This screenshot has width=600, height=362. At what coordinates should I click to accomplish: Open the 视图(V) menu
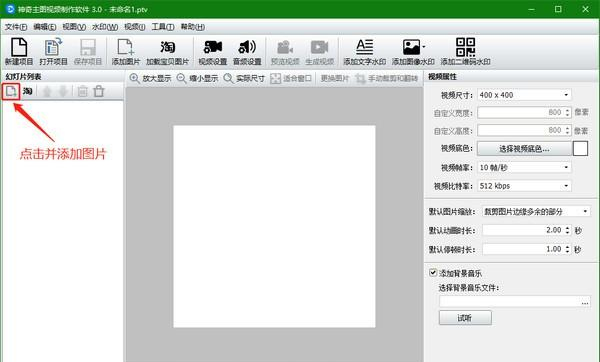(x=74, y=27)
